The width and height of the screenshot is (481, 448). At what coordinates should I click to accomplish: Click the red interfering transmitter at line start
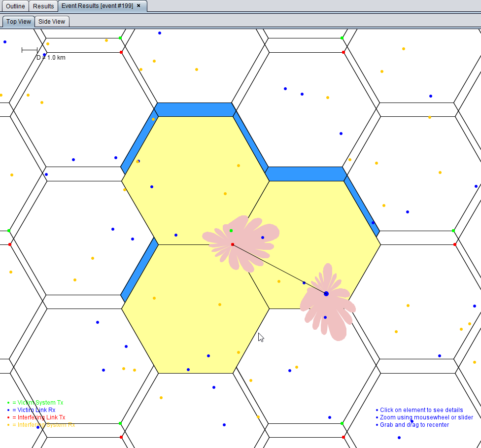(x=233, y=244)
